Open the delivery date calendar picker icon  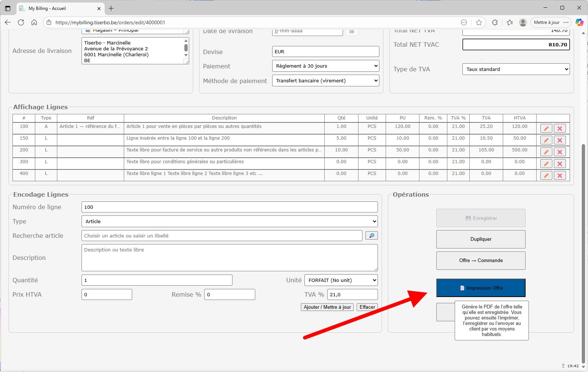click(x=351, y=32)
